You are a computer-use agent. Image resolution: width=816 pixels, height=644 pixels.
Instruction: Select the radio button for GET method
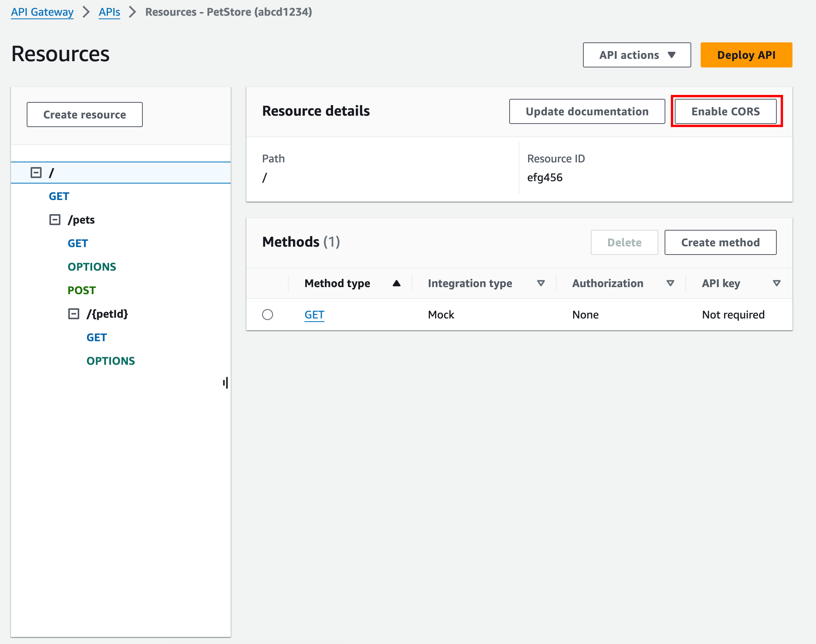[268, 314]
